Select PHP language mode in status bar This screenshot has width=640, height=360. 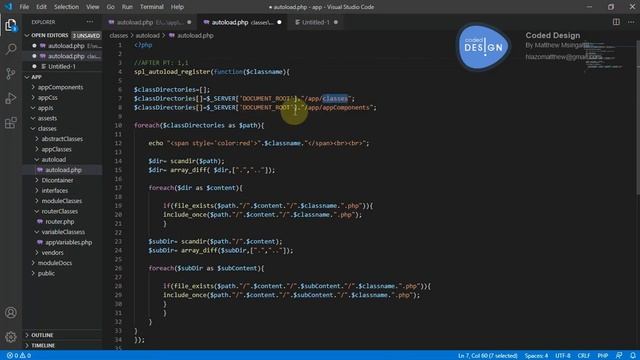click(603, 356)
